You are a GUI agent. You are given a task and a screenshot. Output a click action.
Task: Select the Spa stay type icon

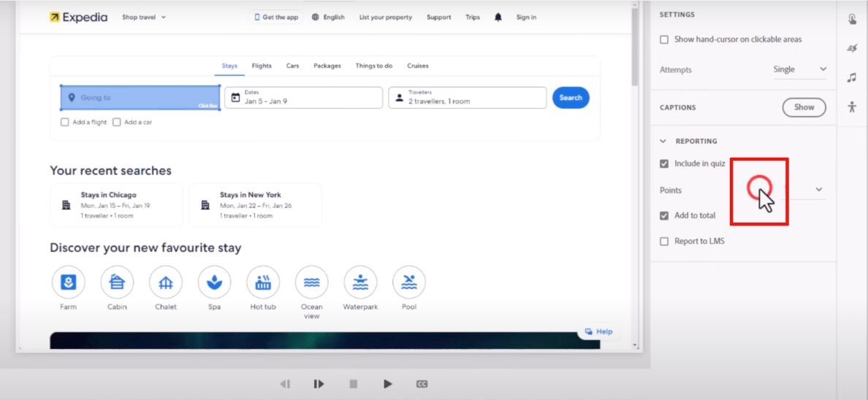214,282
